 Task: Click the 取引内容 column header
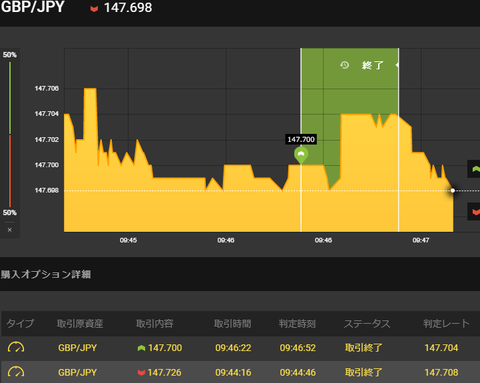[155, 323]
